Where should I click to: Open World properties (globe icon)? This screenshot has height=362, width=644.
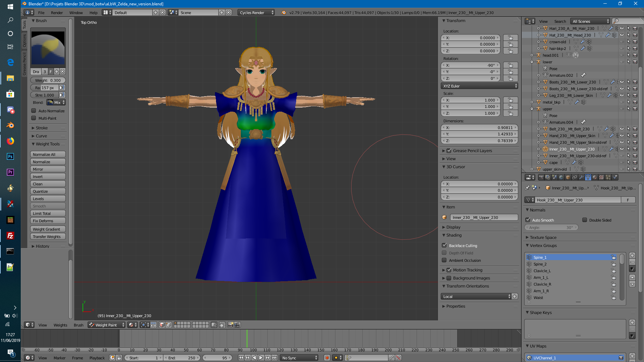point(561,177)
